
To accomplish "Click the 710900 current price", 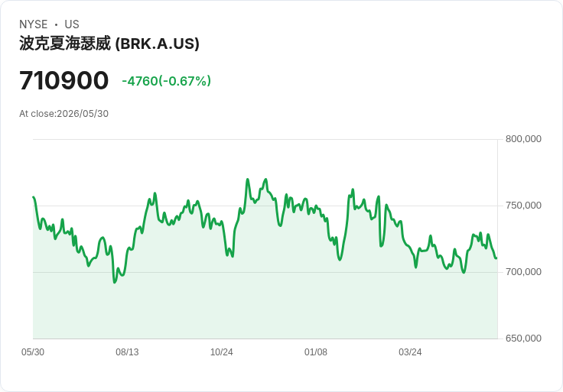I will point(64,80).
